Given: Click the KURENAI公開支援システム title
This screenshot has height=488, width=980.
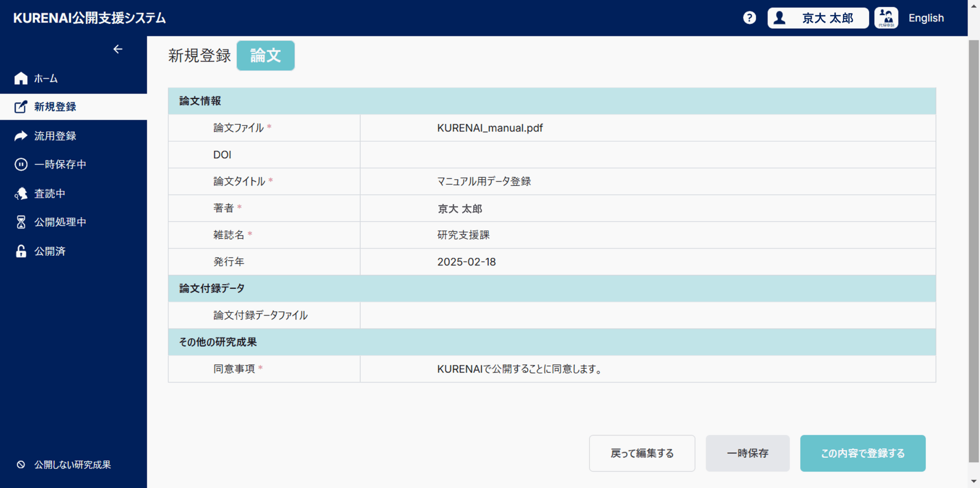Looking at the screenshot, I should point(90,18).
